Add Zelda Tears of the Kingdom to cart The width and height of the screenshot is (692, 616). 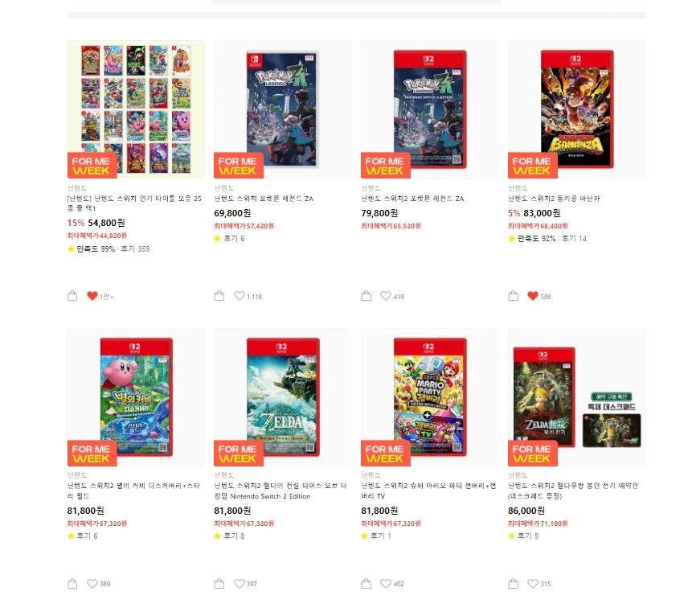(x=219, y=583)
